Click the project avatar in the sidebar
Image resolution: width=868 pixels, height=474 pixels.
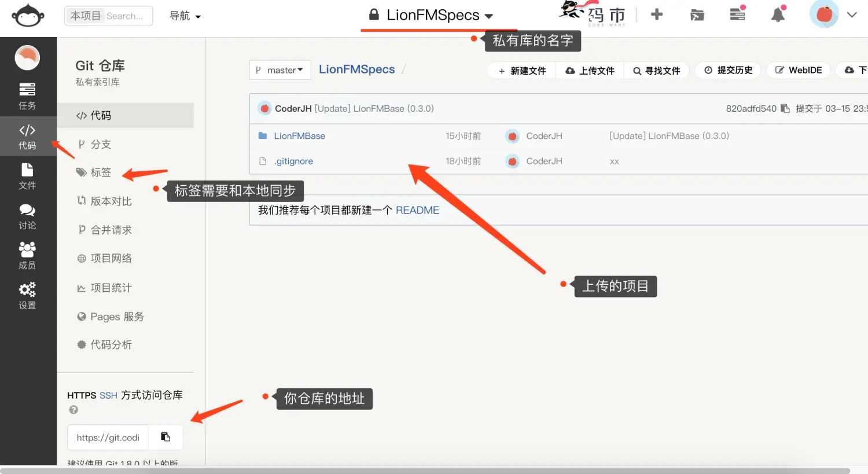click(27, 57)
